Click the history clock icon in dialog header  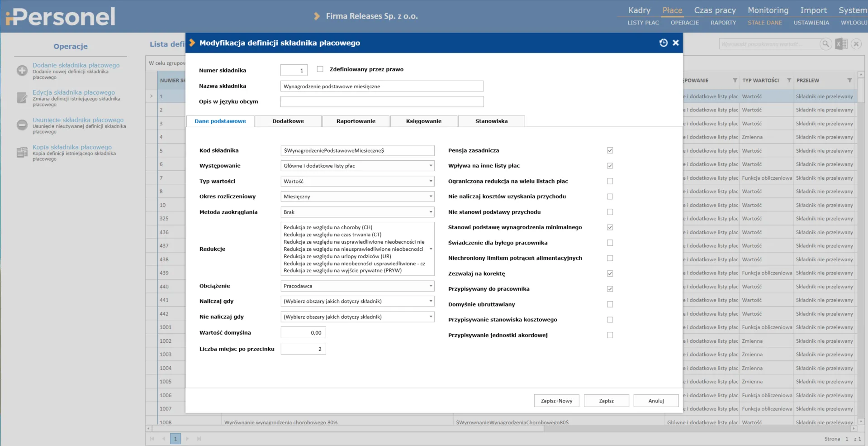(x=663, y=43)
